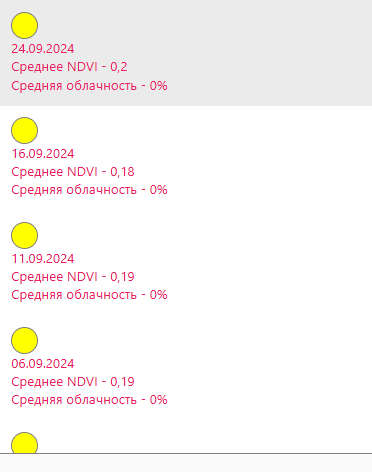The width and height of the screenshot is (372, 472).
Task: Select the 24.09.2024 date label
Action: pos(43,49)
